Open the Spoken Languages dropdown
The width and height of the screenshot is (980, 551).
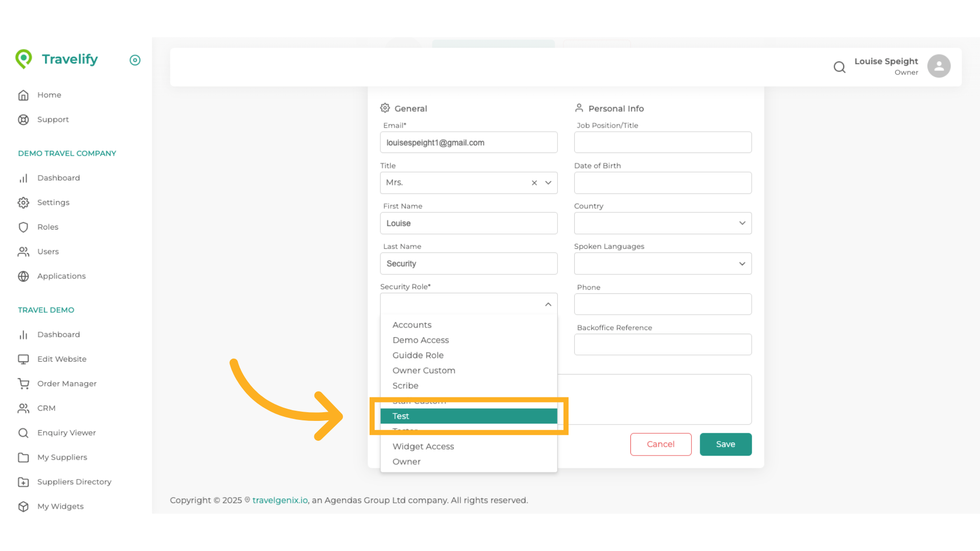[x=663, y=264]
